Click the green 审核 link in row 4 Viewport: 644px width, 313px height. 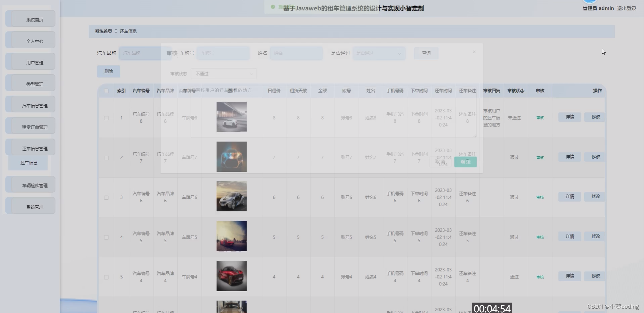(540, 237)
